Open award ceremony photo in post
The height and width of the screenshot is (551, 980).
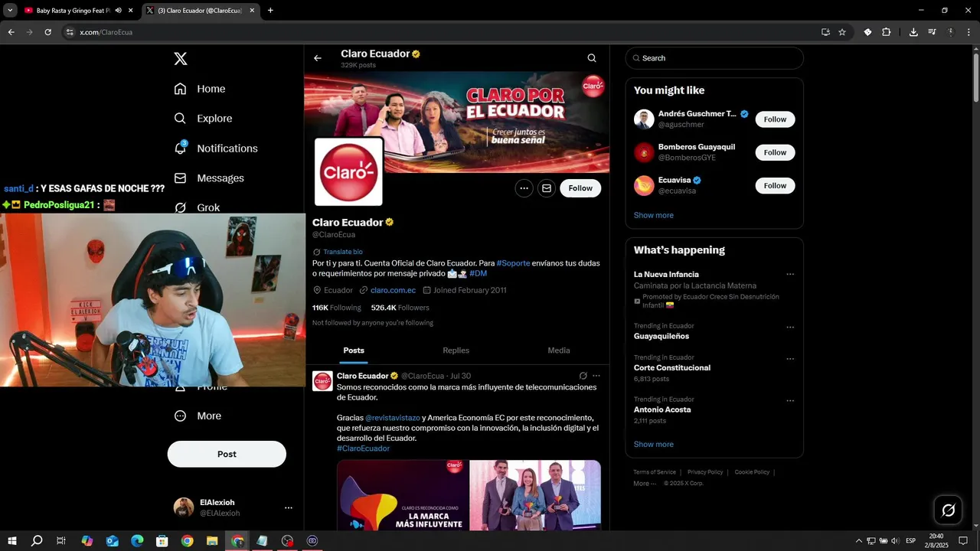[x=535, y=495]
